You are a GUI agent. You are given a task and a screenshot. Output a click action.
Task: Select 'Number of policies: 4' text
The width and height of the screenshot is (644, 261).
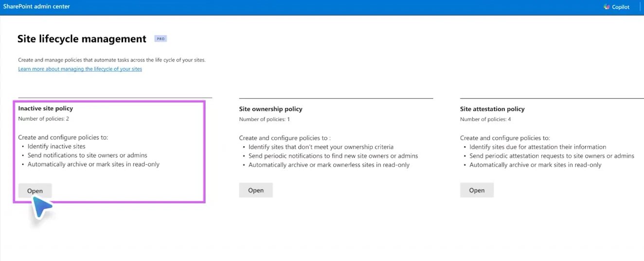point(485,119)
